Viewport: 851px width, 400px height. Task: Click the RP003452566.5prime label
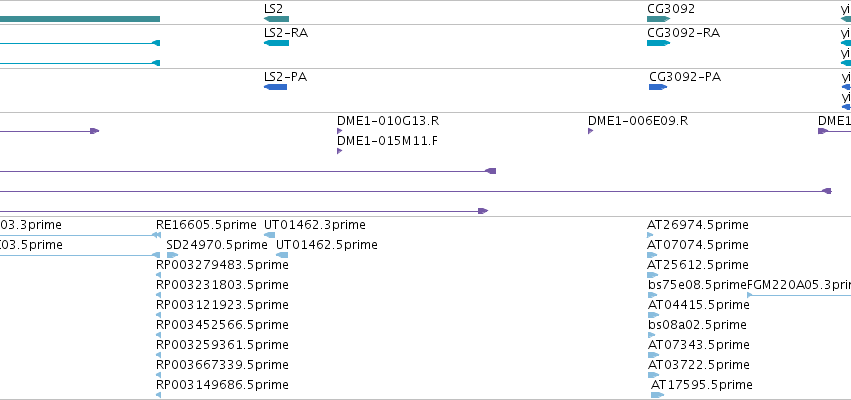point(222,325)
